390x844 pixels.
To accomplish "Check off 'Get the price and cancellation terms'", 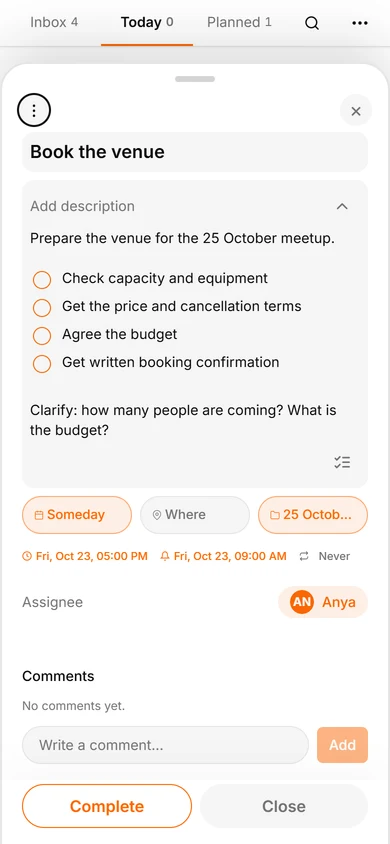I will click(x=42, y=308).
